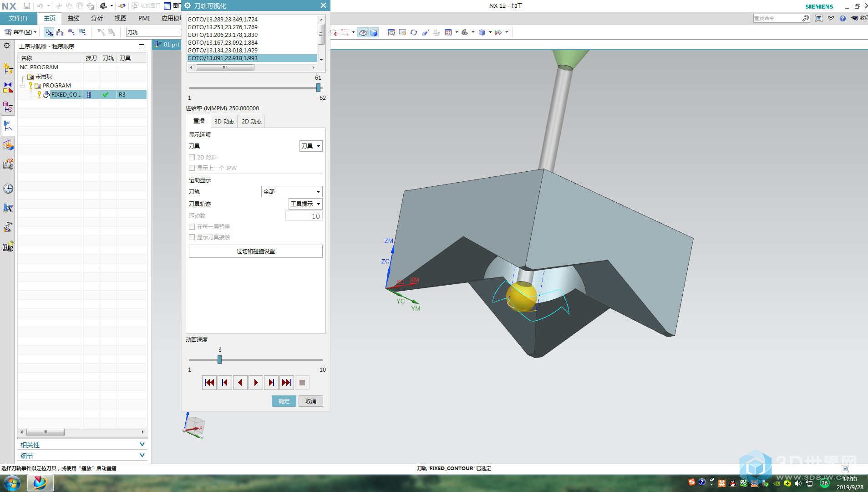Open the Machine Tool Navigator sidebar icon
This screenshot has width=868, height=492.
(8, 164)
